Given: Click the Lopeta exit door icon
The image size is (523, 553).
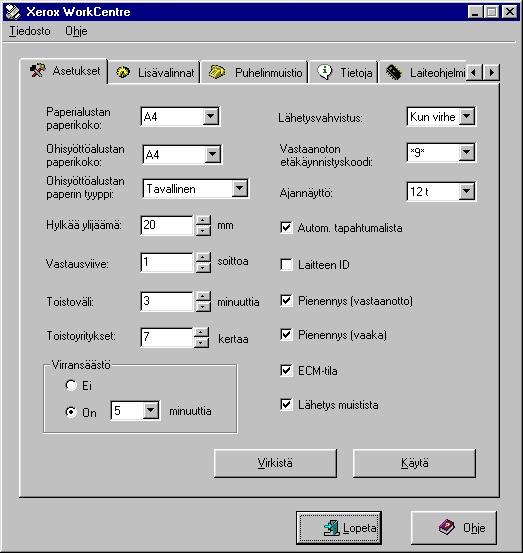Looking at the screenshot, I should (332, 528).
